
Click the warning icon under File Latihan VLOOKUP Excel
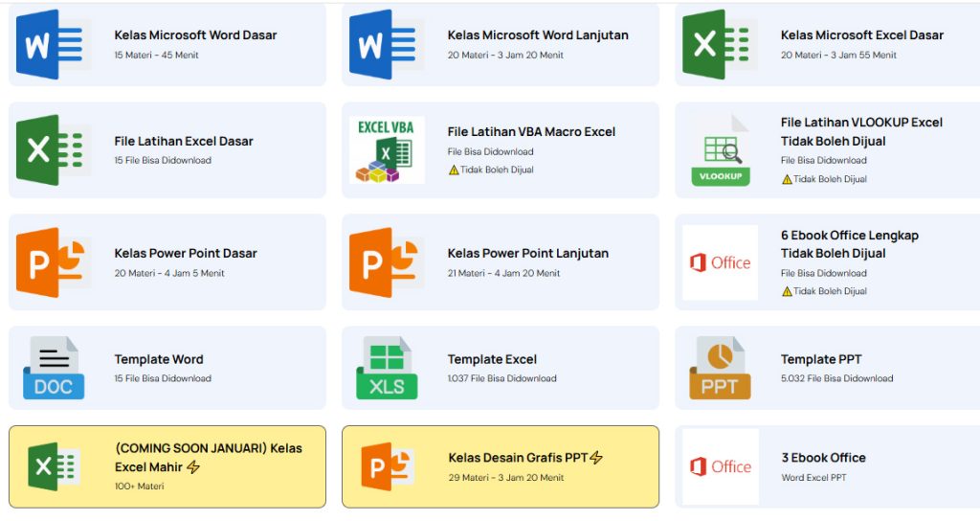tap(787, 179)
